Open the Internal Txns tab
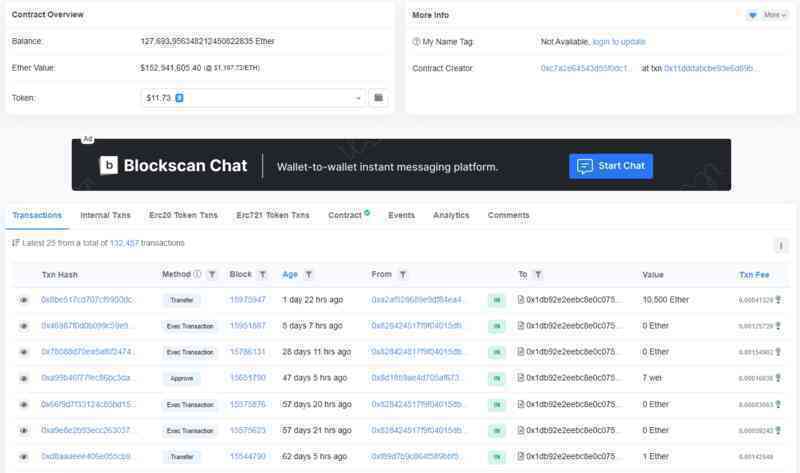 [x=105, y=215]
